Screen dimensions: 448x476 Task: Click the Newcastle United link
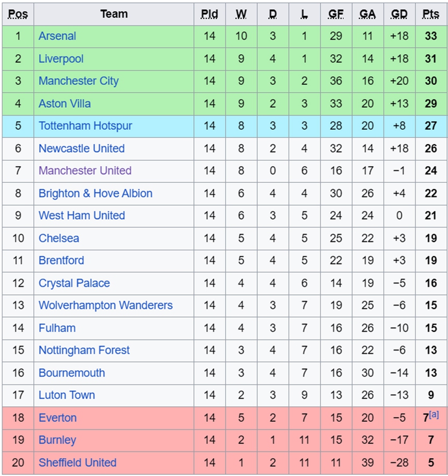click(x=82, y=148)
